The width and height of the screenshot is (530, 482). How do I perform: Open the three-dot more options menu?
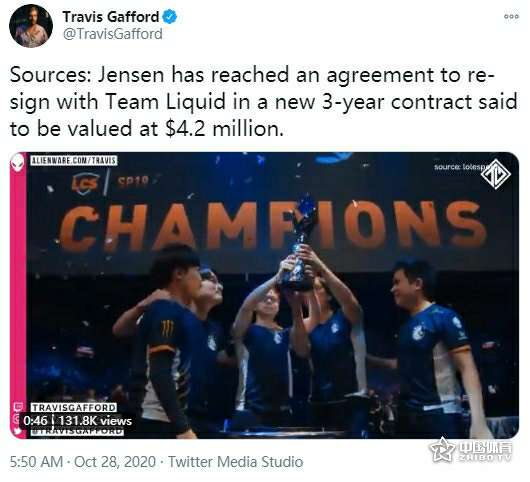click(x=511, y=17)
